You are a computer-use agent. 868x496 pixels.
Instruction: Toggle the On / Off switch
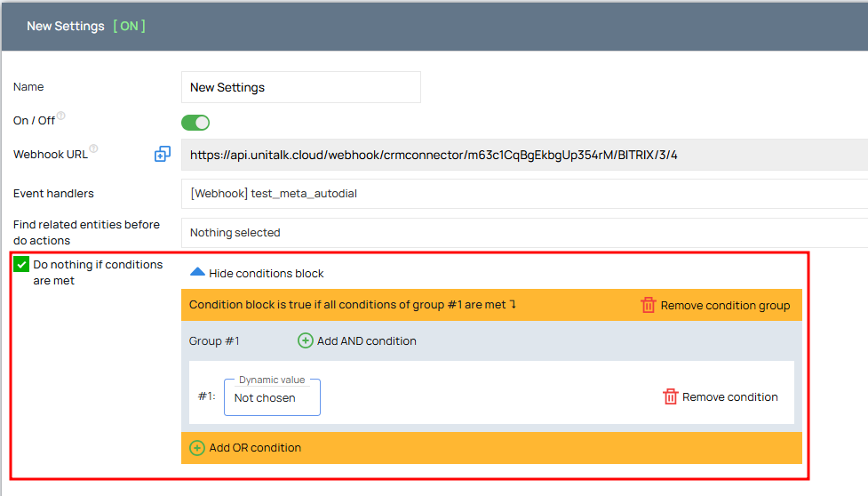(x=195, y=123)
